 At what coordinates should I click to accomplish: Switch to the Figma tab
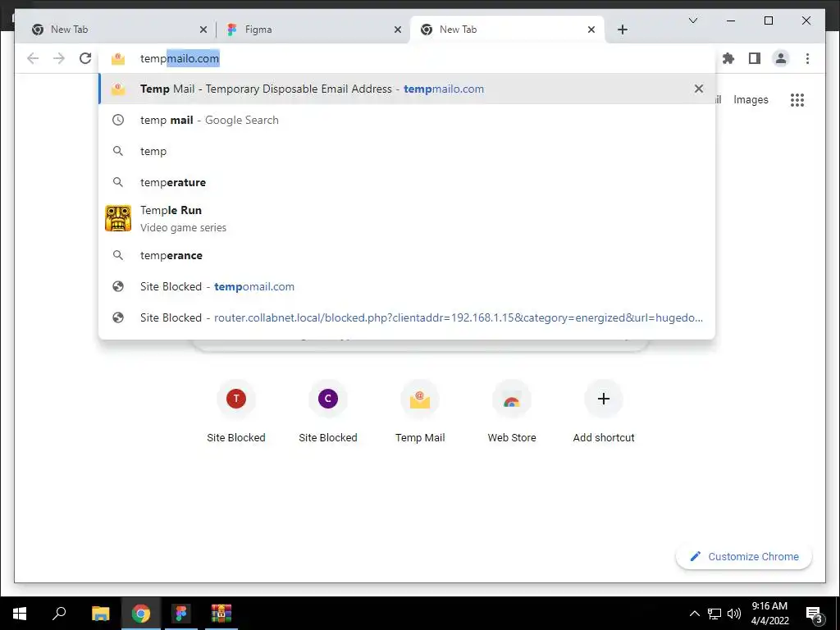[x=313, y=30]
